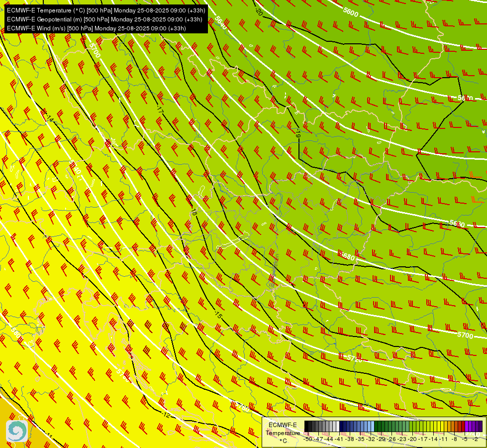Click the legend tick label -23

point(402,439)
